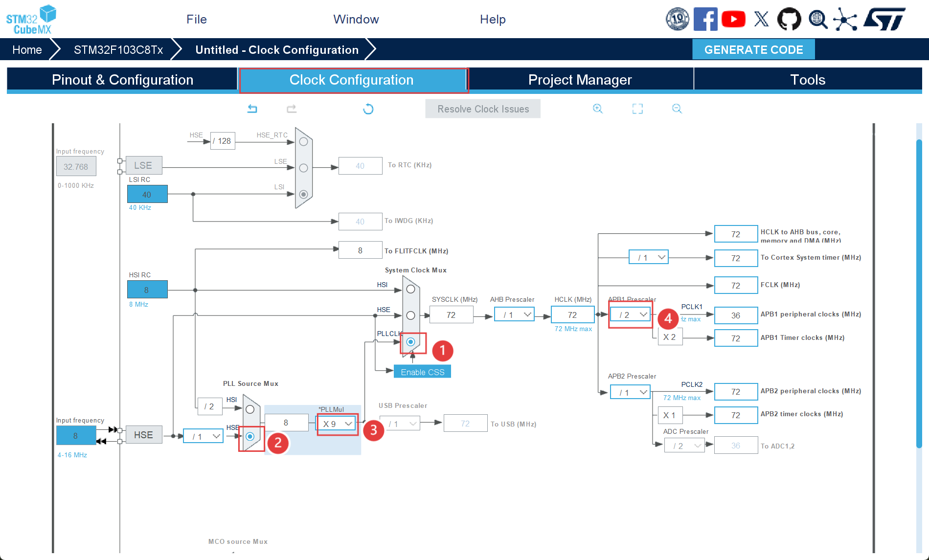Click the SYSCLK (MHz) 72 field

[451, 314]
